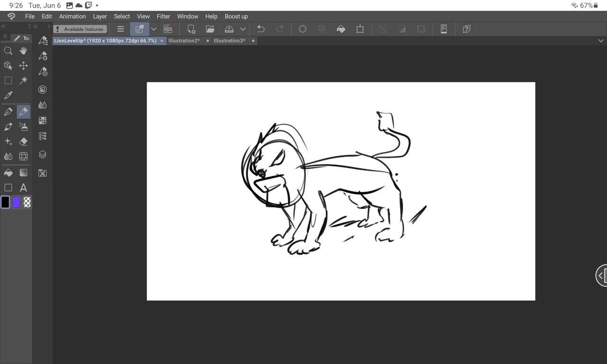Expand dropdown arrow next to save icon

click(x=243, y=29)
